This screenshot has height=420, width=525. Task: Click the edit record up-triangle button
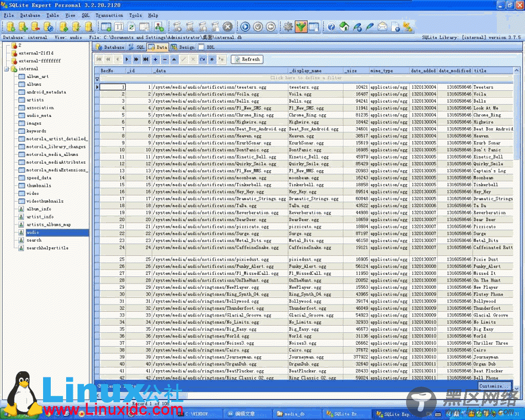(x=174, y=59)
